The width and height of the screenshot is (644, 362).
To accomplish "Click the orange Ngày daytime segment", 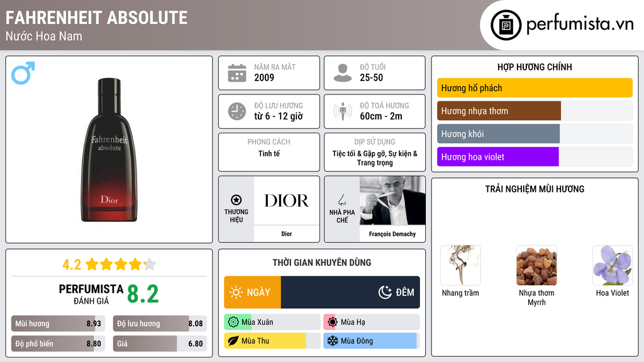I will (252, 292).
